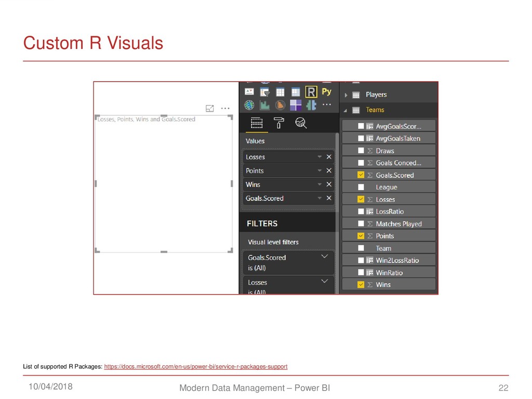Select the ArcGIS globe map icon
This screenshot has width=532, height=399.
(249, 105)
